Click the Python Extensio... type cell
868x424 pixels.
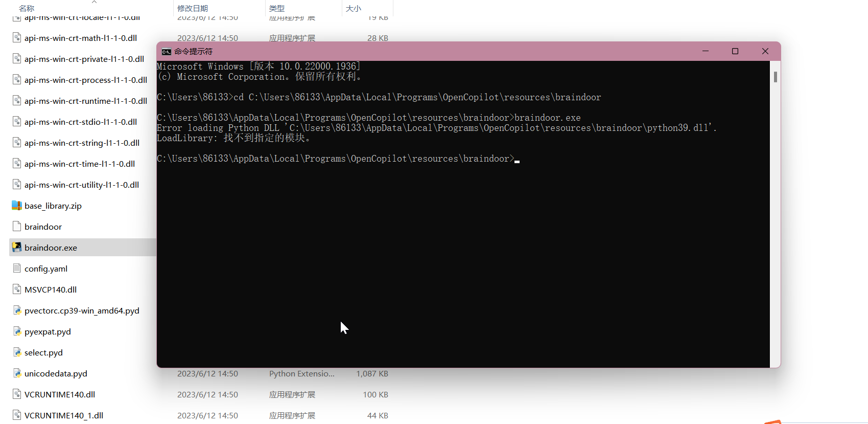pos(302,374)
